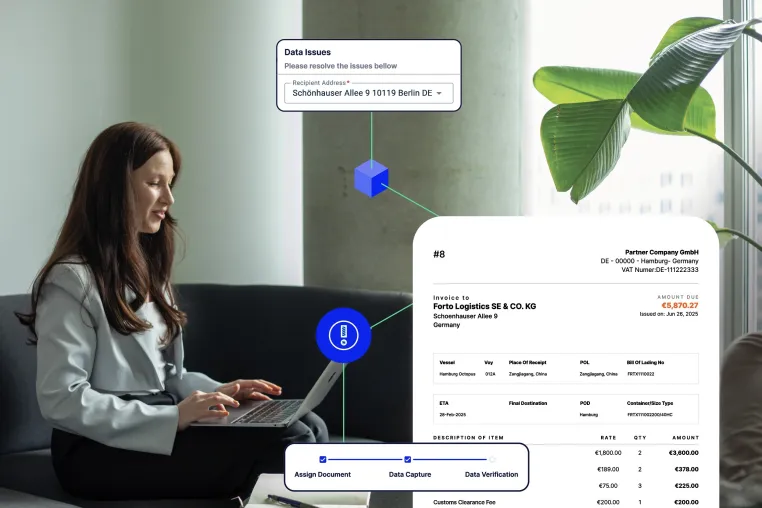Click the €378.00 amount
The height and width of the screenshot is (508, 762).
pos(687,469)
